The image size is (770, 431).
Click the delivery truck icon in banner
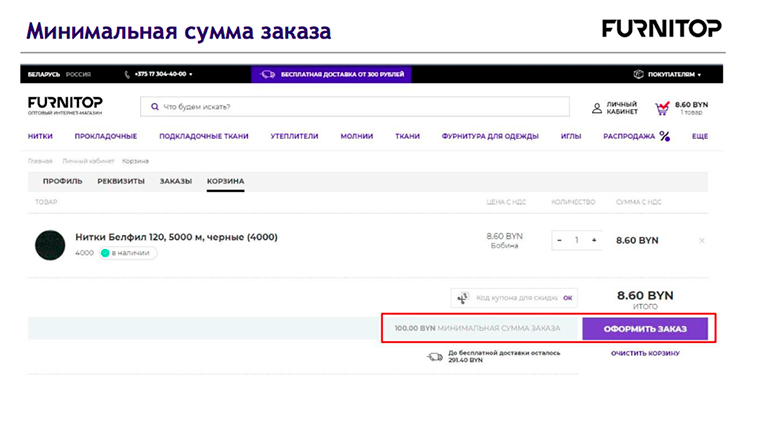coord(268,74)
